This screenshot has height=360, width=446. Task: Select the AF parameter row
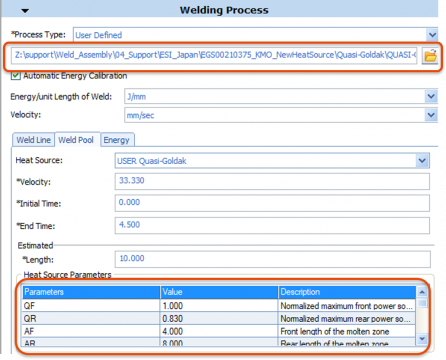(x=219, y=331)
